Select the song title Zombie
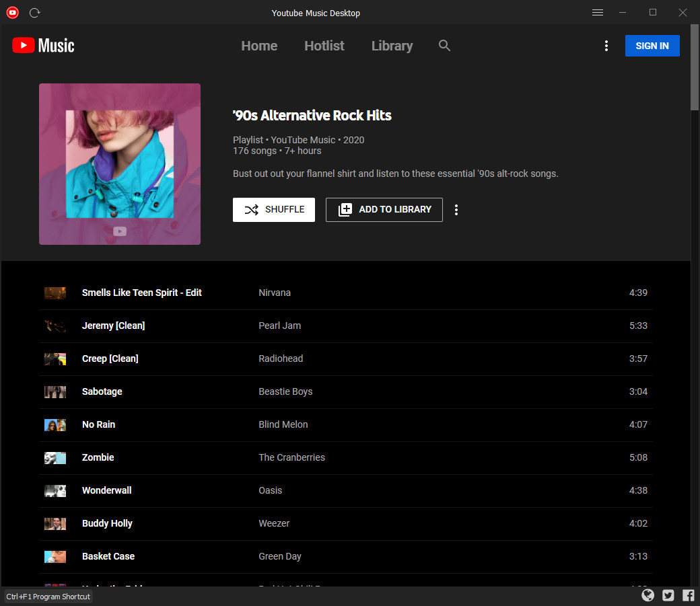The image size is (700, 606). click(x=98, y=458)
